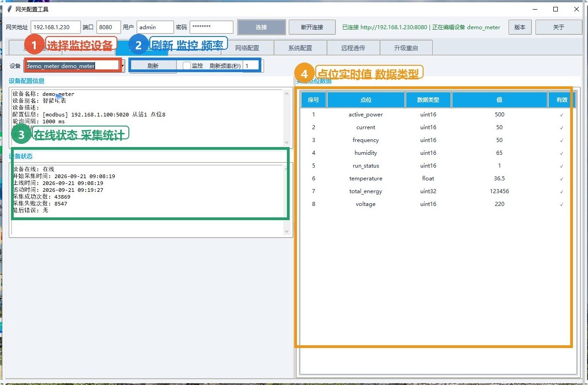Click the frequency point name
The image size is (588, 385).
[366, 140]
